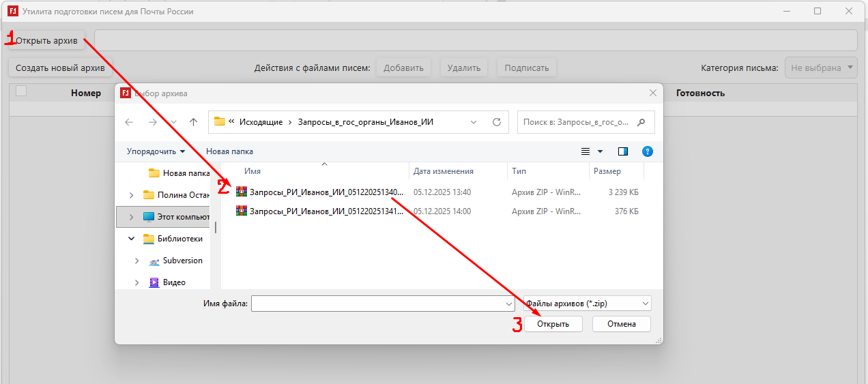The width and height of the screenshot is (868, 384).
Task: Click the Up one level arrow
Action: click(x=194, y=122)
